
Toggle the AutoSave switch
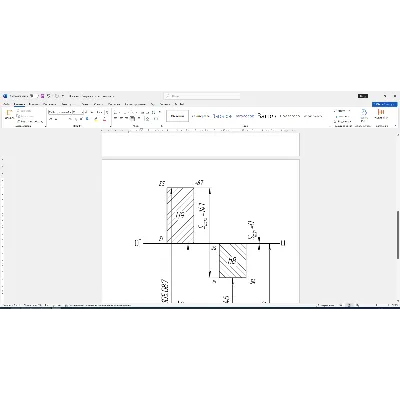click(31, 96)
